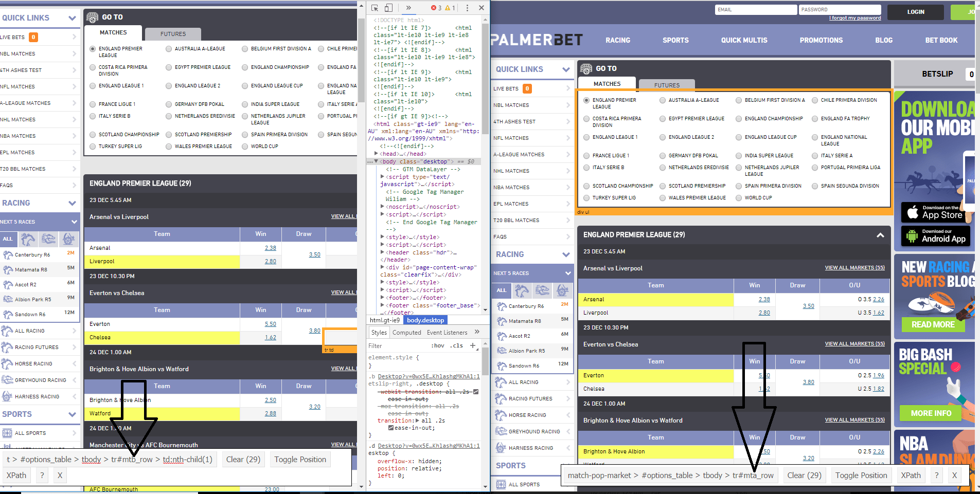Toggle NEXT 5 RACES chevron in login window
The height and width of the screenshot is (494, 980).
click(x=568, y=273)
